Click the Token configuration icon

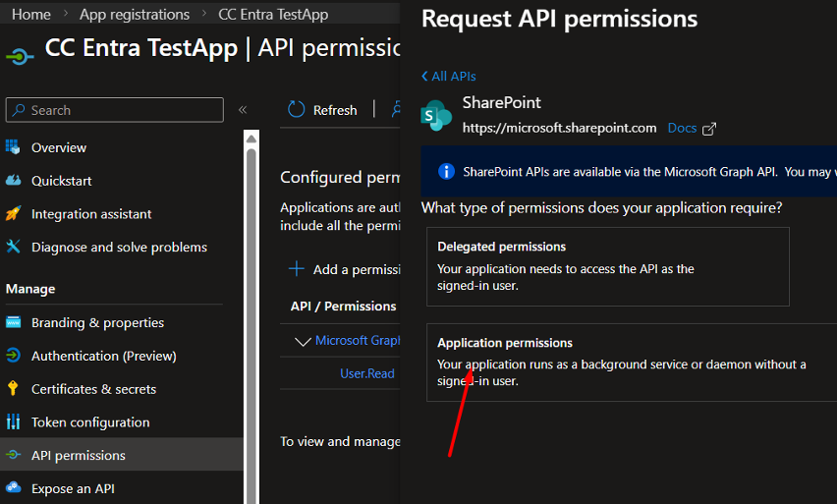point(13,422)
